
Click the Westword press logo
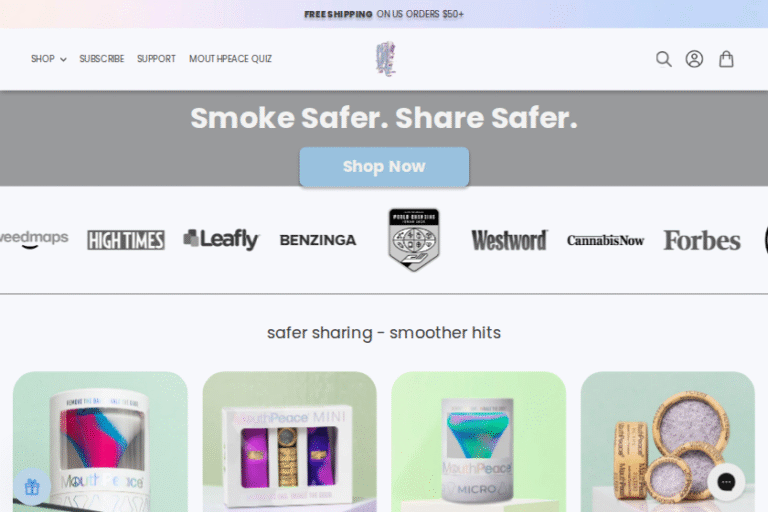tap(509, 240)
